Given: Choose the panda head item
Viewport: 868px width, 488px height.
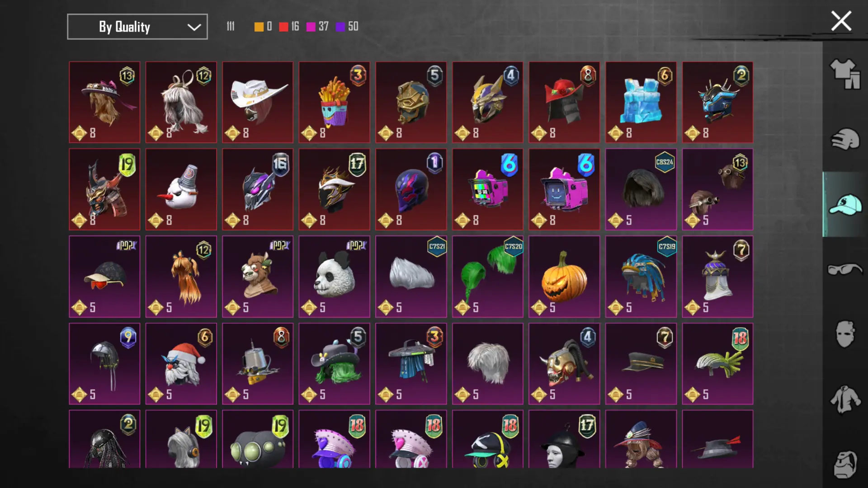Looking at the screenshot, I should pos(334,276).
